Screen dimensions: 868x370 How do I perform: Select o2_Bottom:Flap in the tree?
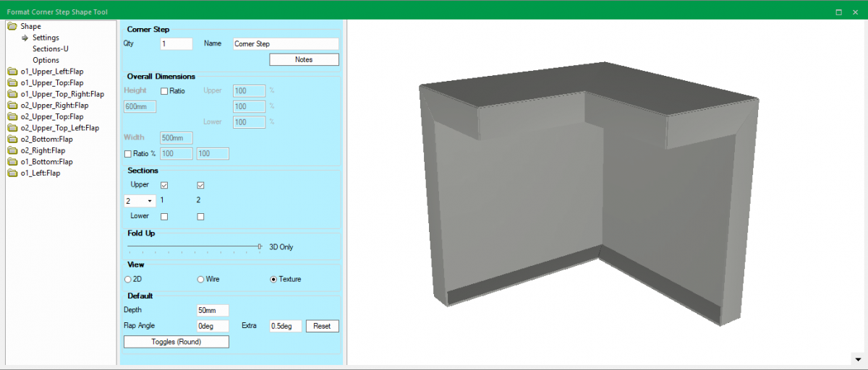pyautogui.click(x=47, y=139)
